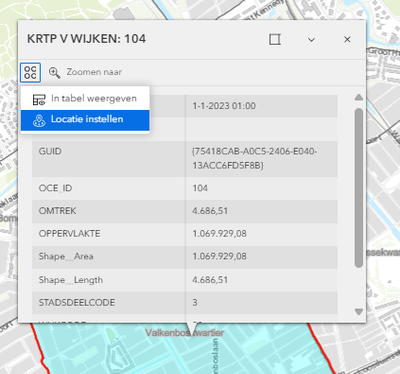Click the OCE_ID field label
Viewport: 400px width, 374px height.
55,188
